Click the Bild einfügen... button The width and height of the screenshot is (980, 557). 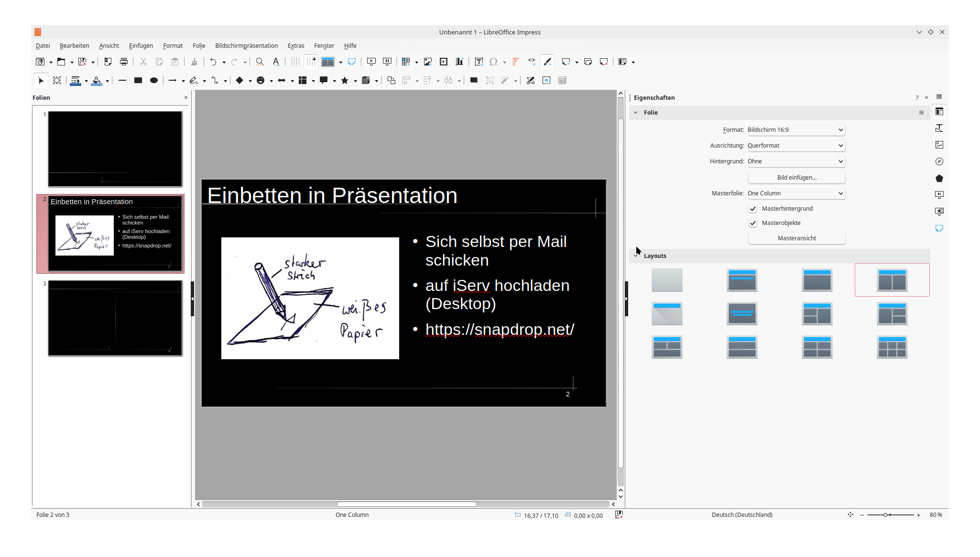click(x=796, y=178)
